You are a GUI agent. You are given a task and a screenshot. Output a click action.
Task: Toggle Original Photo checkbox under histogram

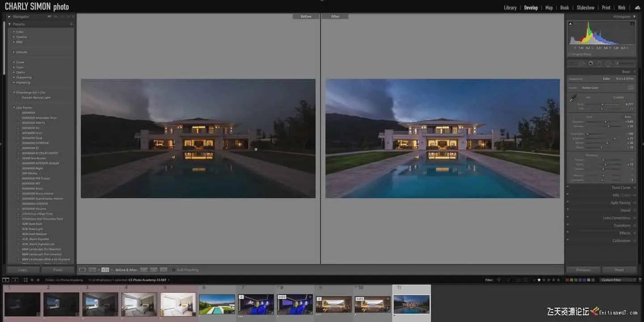[570, 54]
